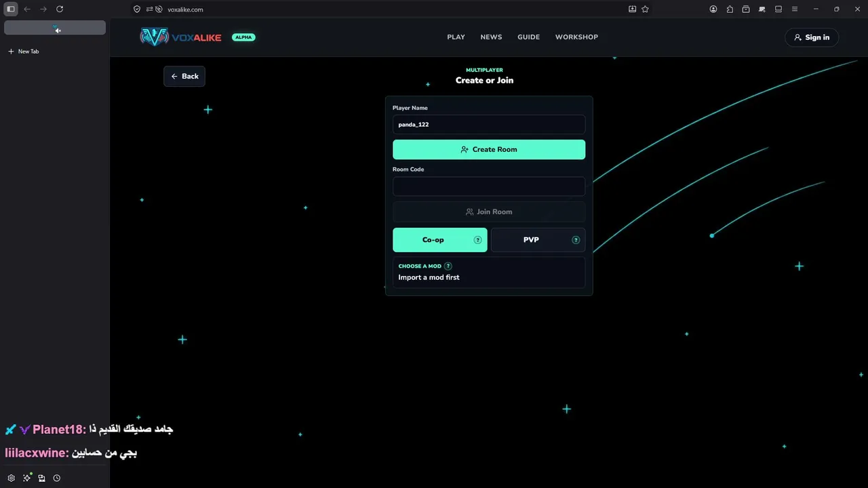Screen dimensions: 868x488
Task: Show PVP help question mark
Action: [x=576, y=240]
